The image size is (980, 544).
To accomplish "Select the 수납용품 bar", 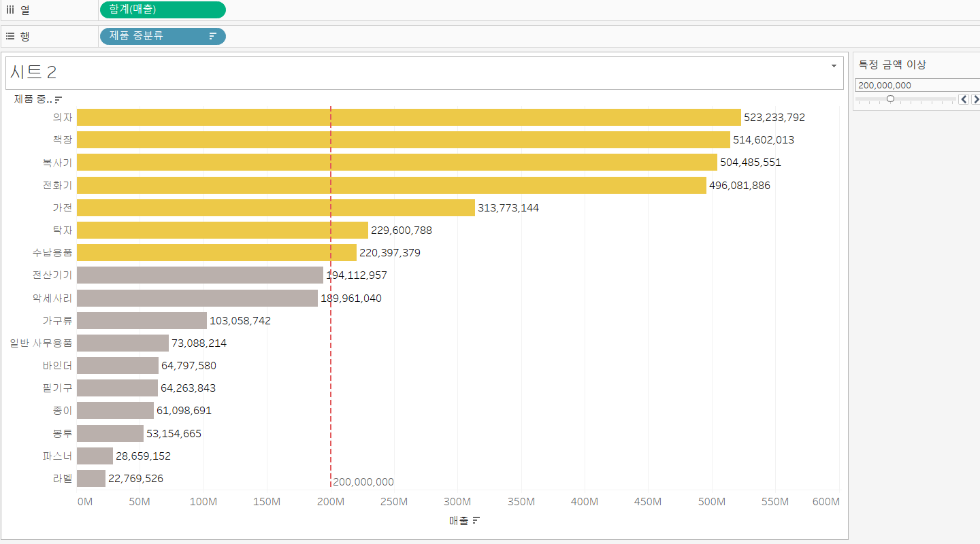I will 216,253.
